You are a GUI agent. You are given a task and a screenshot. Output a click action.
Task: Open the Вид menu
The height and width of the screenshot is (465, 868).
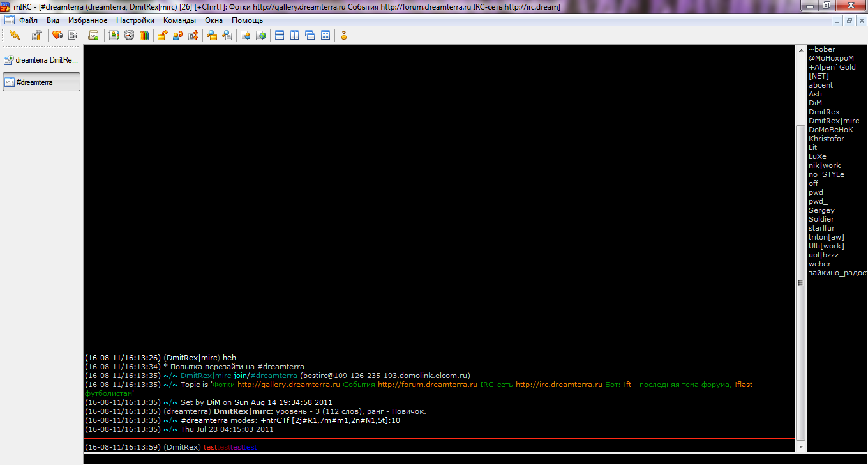pos(53,20)
